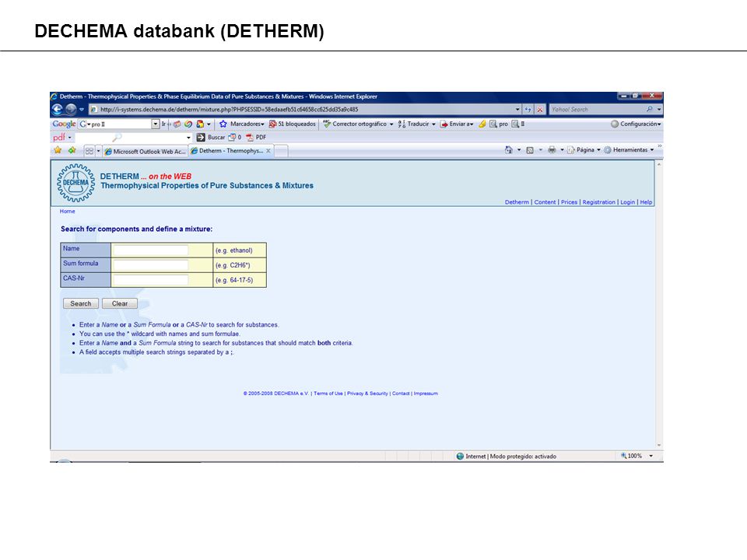The height and width of the screenshot is (560, 747).
Task: Click the Google toolbar 'Ir' go button
Action: [165, 124]
